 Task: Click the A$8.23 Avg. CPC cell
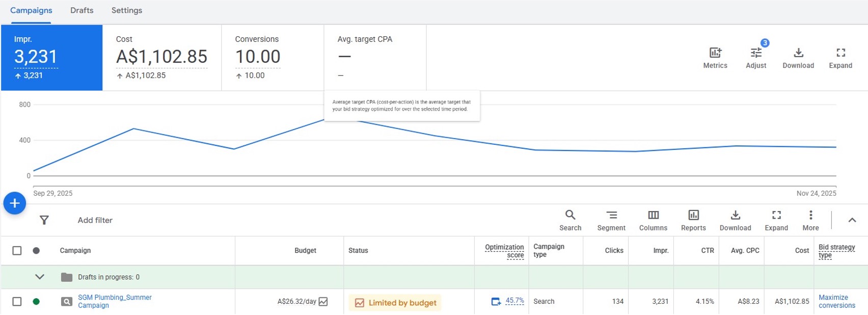pyautogui.click(x=748, y=302)
